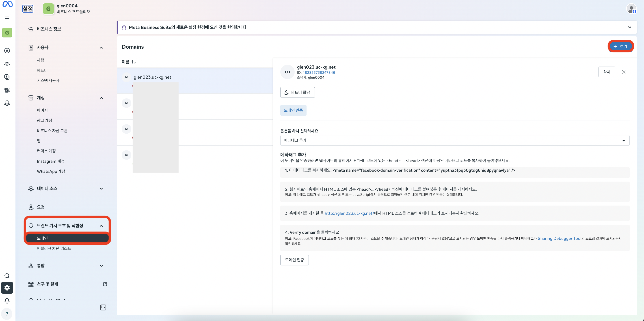Open 퍼블리셔 차단 리스트 menu item
Screen dimensions: 644x321
(54, 248)
